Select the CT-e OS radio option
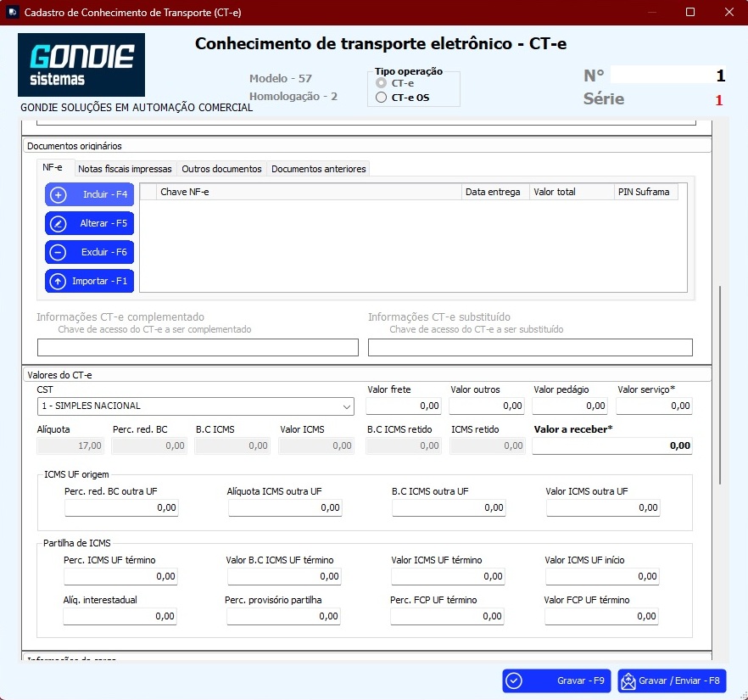Image resolution: width=748 pixels, height=700 pixels. [382, 98]
